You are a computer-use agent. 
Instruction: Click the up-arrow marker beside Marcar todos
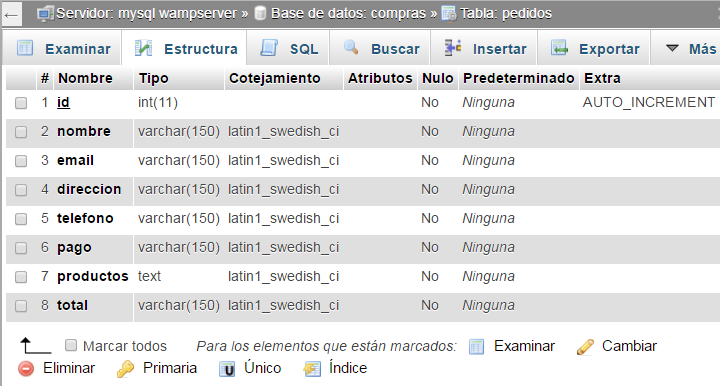[x=35, y=346]
